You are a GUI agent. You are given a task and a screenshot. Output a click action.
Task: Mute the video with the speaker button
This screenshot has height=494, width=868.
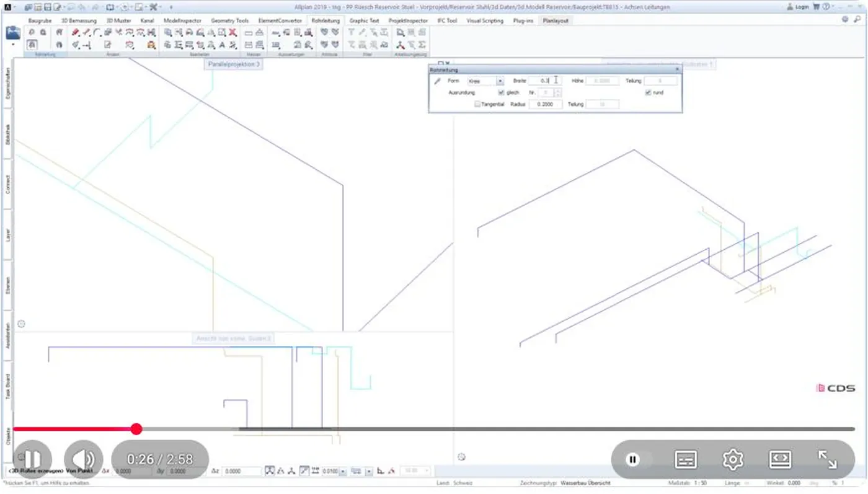point(83,459)
